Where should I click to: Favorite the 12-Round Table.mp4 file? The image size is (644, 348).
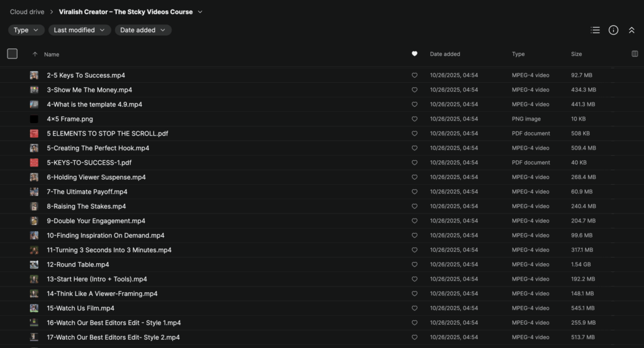414,264
